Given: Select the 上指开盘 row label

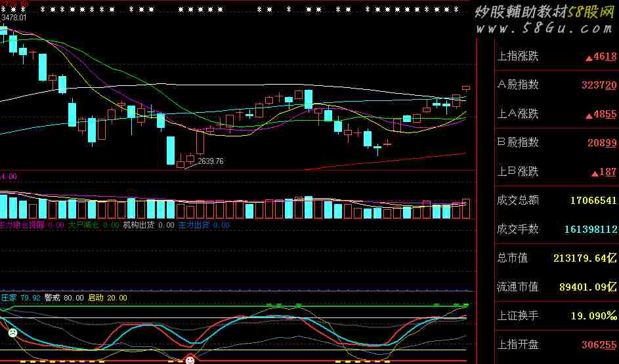Looking at the screenshot, I should [517, 344].
